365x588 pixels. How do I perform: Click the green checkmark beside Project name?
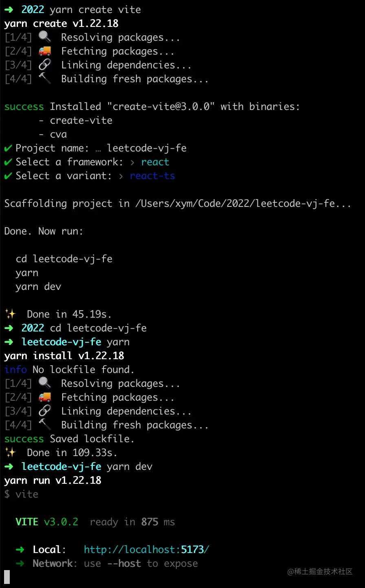[x=8, y=148]
